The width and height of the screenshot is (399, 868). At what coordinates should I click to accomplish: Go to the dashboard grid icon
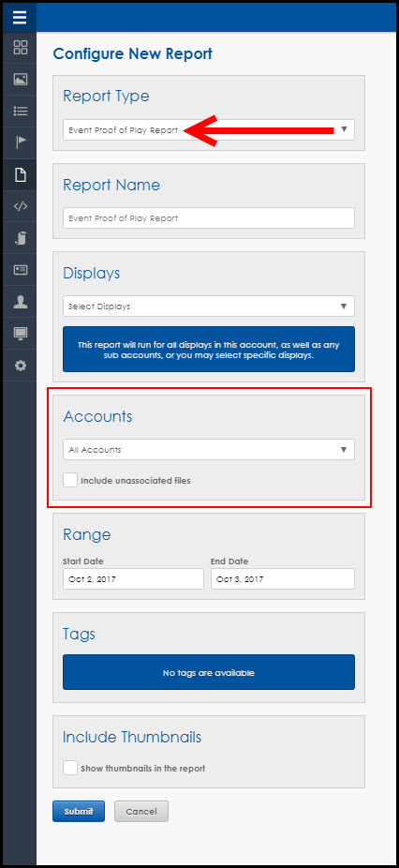pos(21,47)
